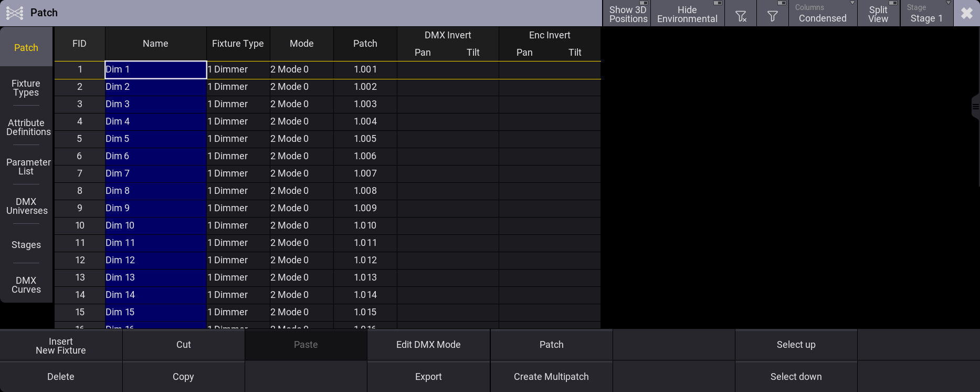This screenshot has width=980, height=392.
Task: Open the Attribute Definitions tab
Action: point(26,127)
